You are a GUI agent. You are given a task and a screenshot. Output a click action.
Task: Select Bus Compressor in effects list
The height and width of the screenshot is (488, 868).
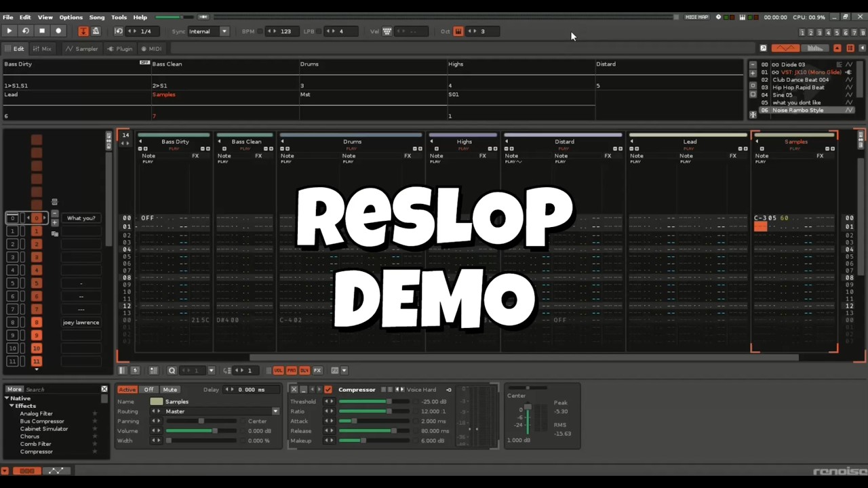[42, 422]
